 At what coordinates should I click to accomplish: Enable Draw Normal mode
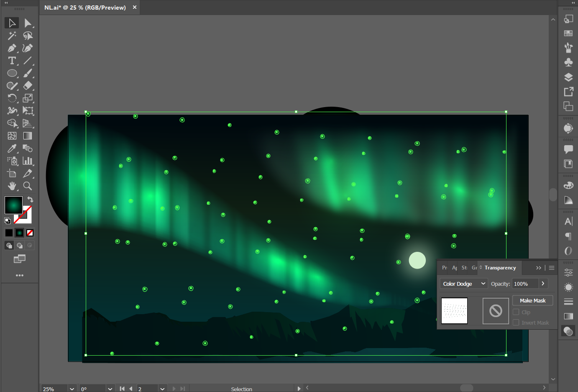[9, 246]
